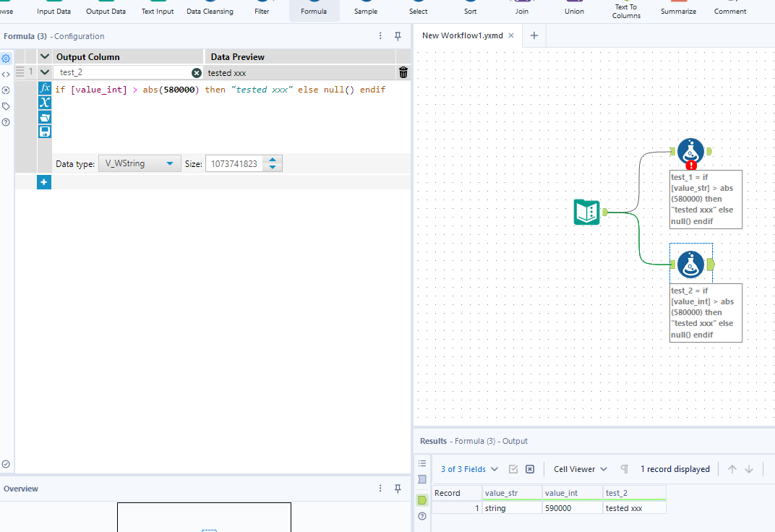Add a new expression with plus button
This screenshot has width=775, height=532.
(x=44, y=182)
